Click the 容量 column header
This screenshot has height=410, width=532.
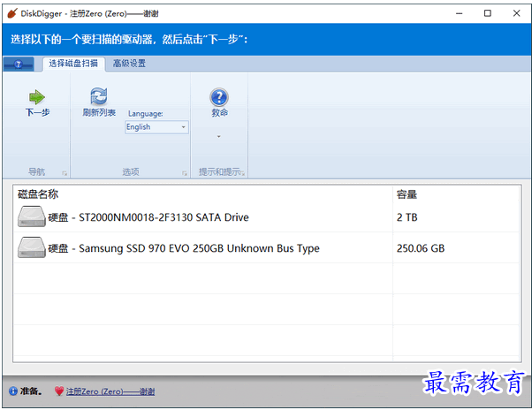[407, 194]
